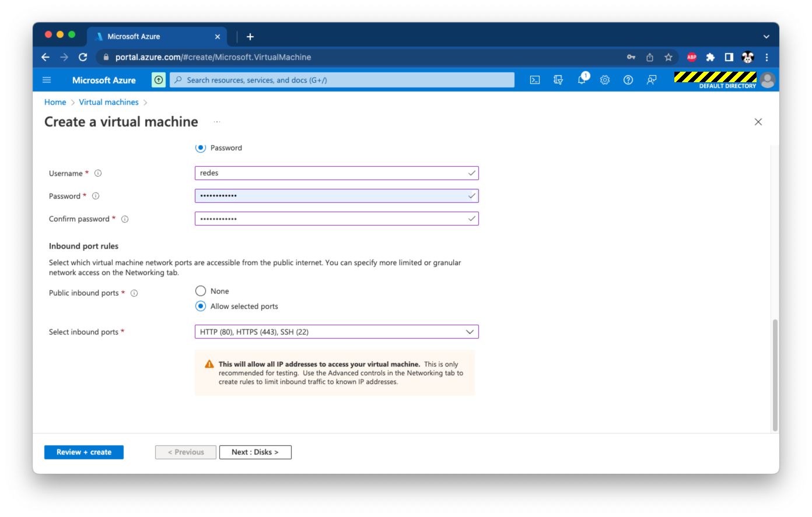
Task: Open the Directories and subscriptions filter icon
Action: click(x=558, y=80)
